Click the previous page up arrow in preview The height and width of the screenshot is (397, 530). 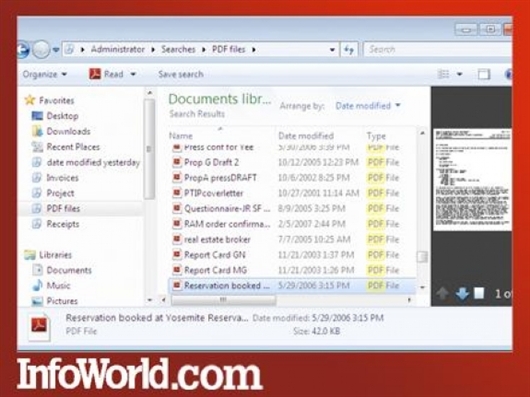click(442, 293)
